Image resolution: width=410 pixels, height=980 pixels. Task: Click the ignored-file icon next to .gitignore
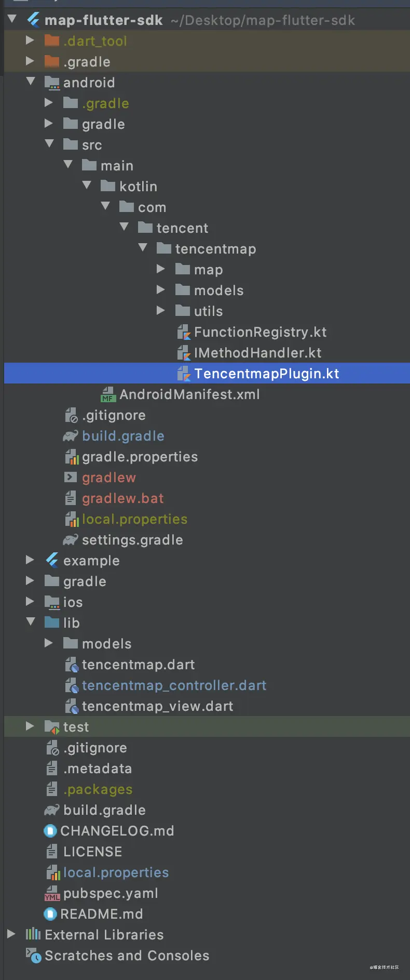click(71, 415)
